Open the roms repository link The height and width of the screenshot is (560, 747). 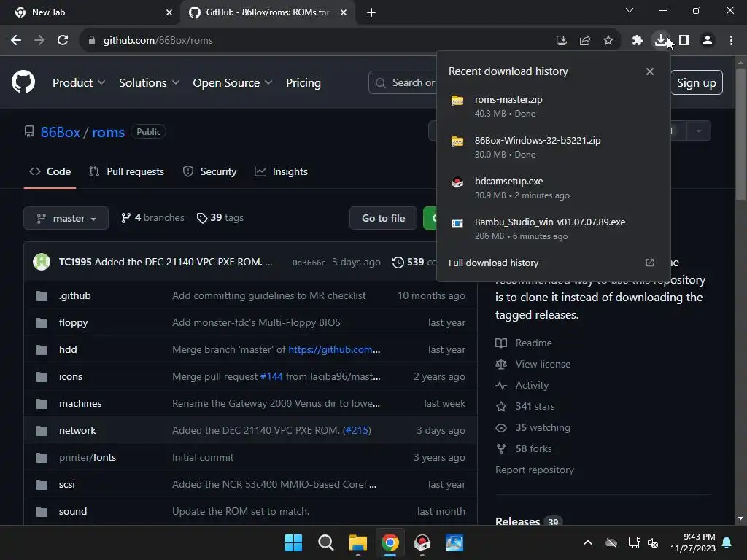point(108,132)
